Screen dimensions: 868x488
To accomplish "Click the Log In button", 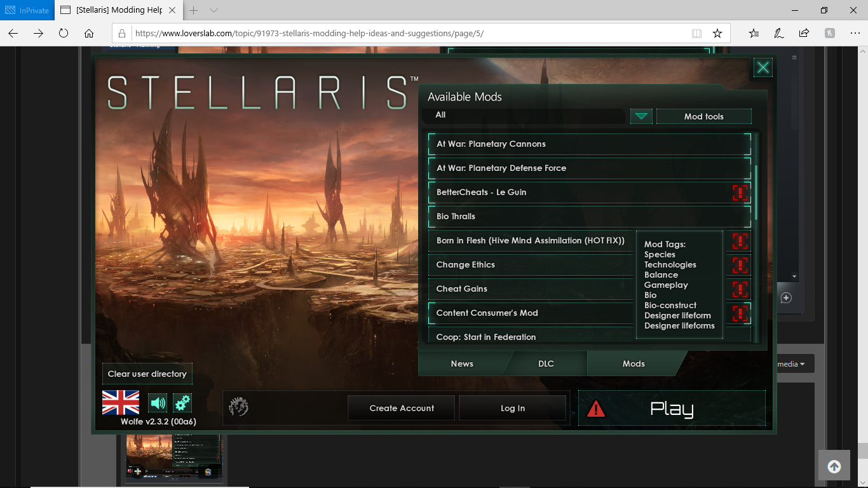I will (512, 408).
